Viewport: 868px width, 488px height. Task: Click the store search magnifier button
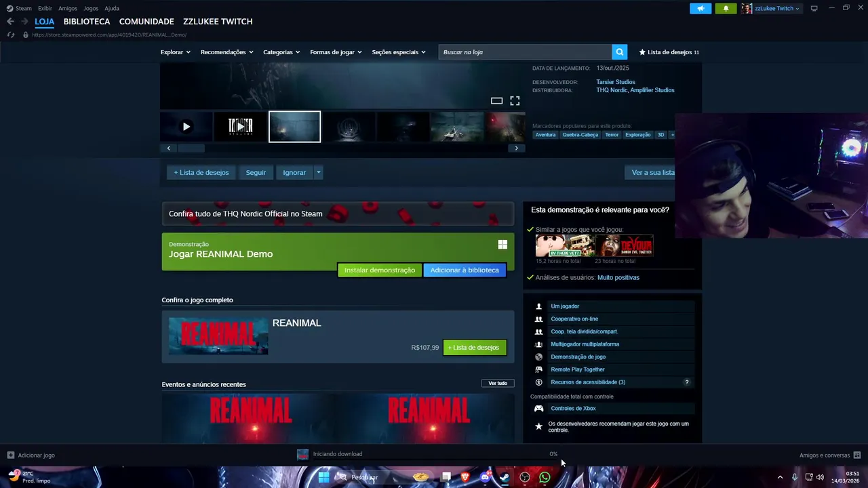[619, 52]
